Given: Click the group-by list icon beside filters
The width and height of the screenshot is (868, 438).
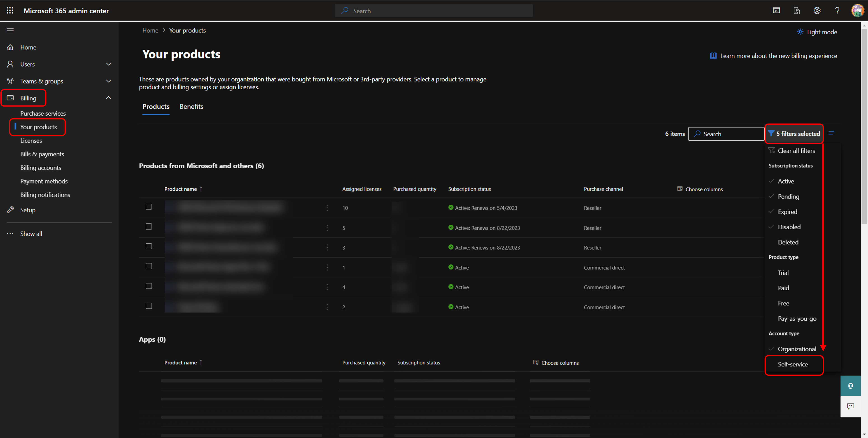Looking at the screenshot, I should 832,133.
